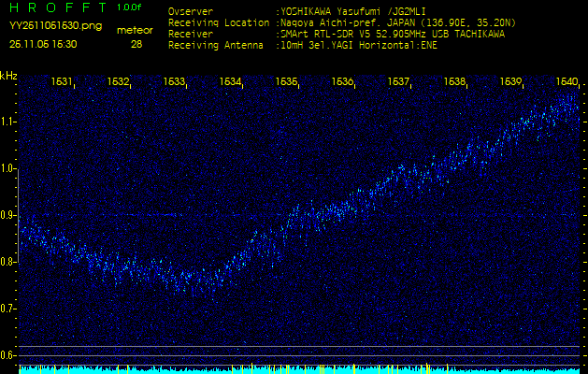Click the Nagoya Aichi-pref. JAPAN location text
This screenshot has height=374, width=588.
coord(398,22)
